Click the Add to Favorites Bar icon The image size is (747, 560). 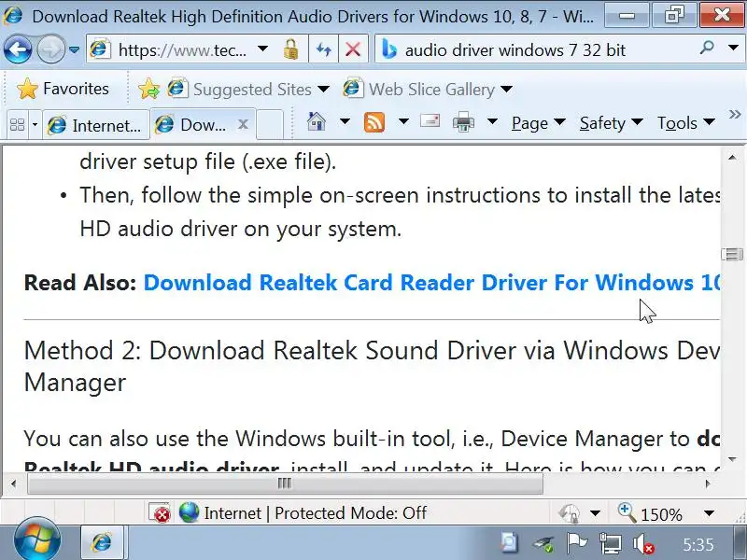pos(148,89)
